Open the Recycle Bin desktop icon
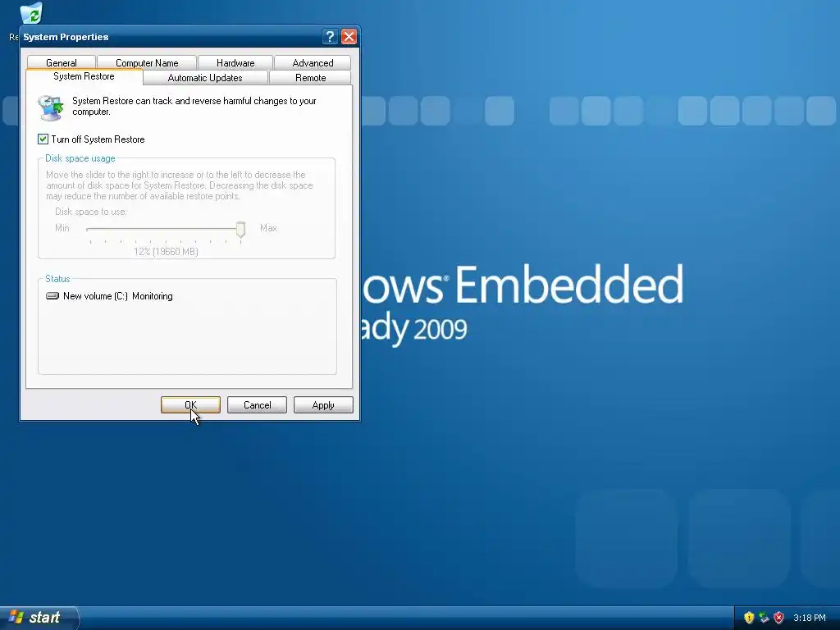The image size is (840, 630). click(x=31, y=13)
